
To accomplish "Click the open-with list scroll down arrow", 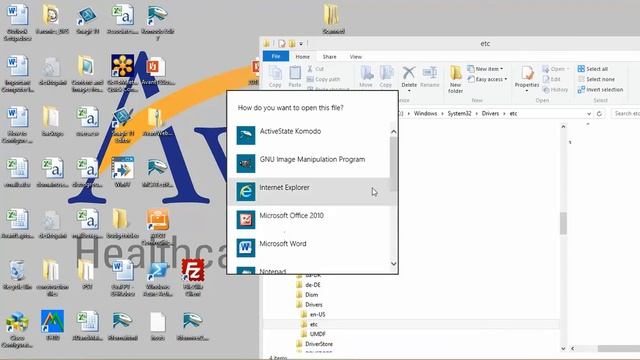I will 393,264.
